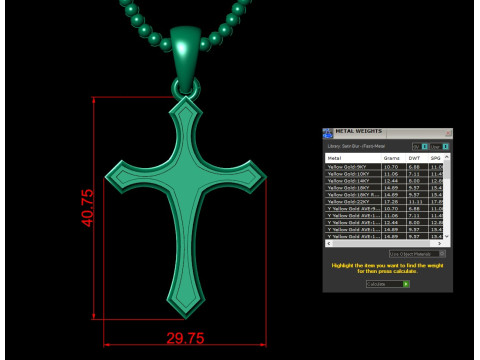The width and height of the screenshot is (480, 360).
Task: Click the list's scroll-up arrow
Action: click(x=447, y=157)
